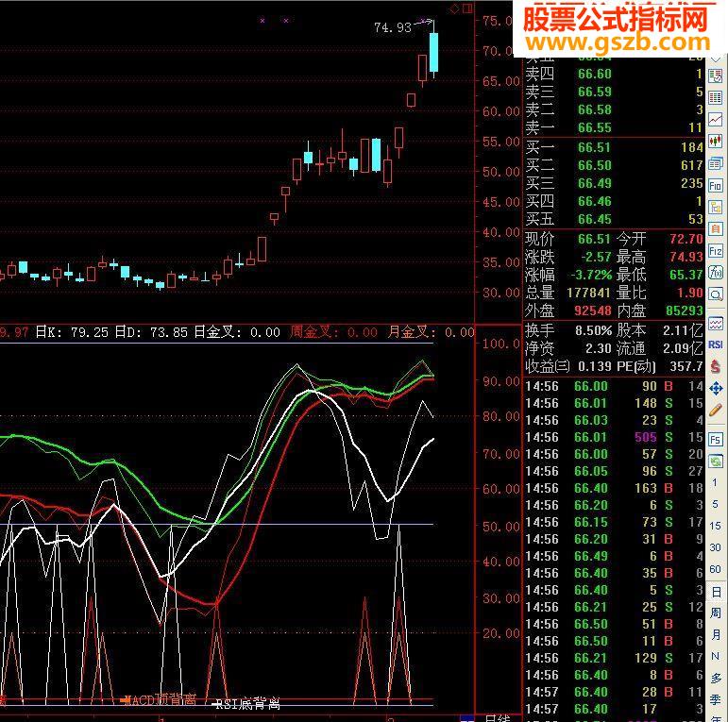Switch to 15-minute period in the sidebar

[x=715, y=526]
